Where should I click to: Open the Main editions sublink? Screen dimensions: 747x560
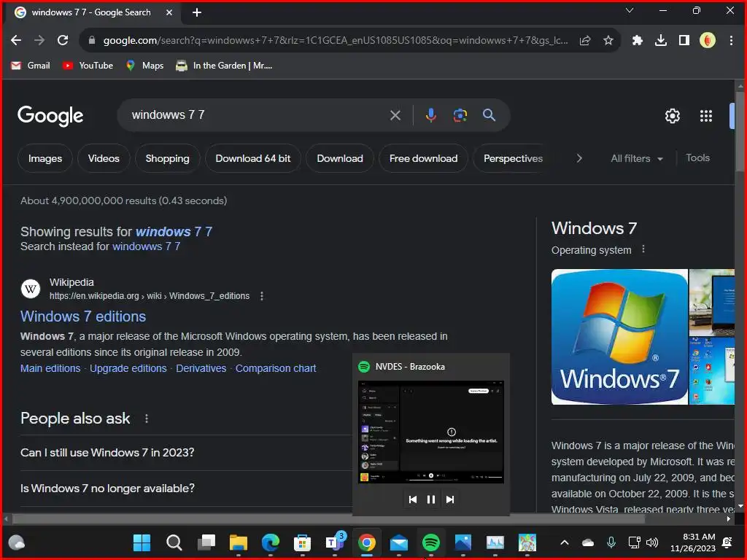tap(50, 368)
